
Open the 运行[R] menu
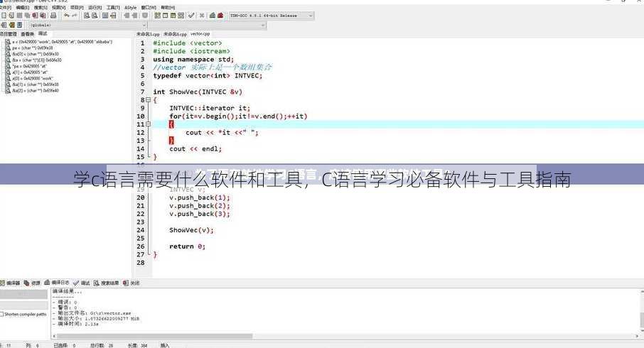tap(95, 7)
